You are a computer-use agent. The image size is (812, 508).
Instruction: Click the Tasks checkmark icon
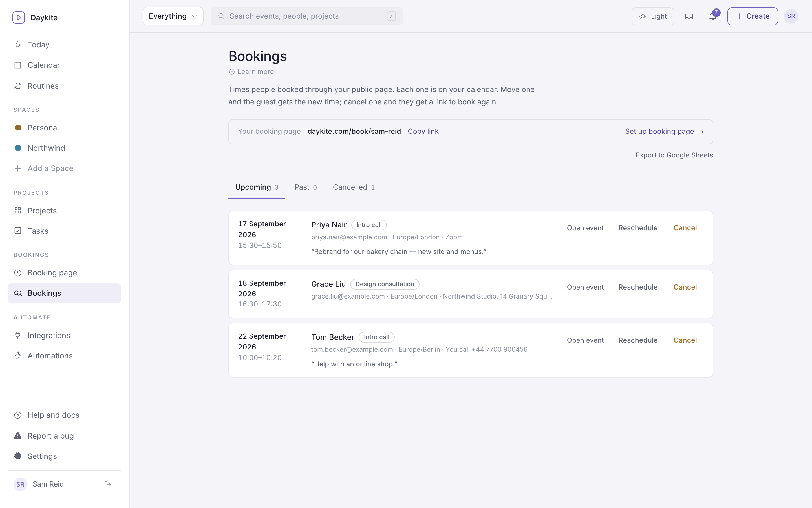click(18, 231)
